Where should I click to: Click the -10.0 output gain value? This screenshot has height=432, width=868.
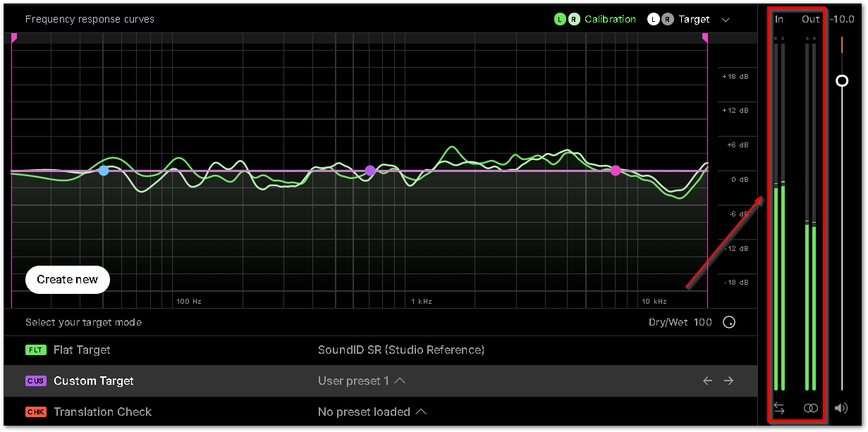point(842,20)
